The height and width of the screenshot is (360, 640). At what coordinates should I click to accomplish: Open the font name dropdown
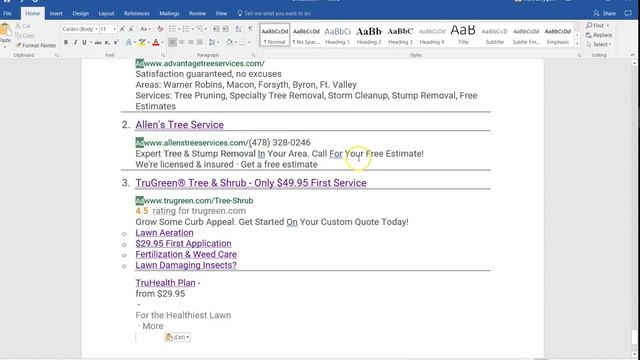click(96, 29)
